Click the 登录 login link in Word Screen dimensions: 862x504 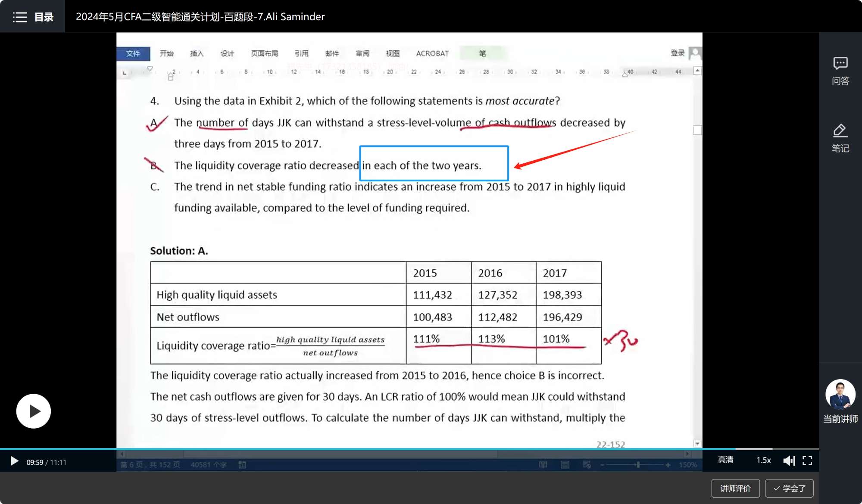pyautogui.click(x=677, y=53)
